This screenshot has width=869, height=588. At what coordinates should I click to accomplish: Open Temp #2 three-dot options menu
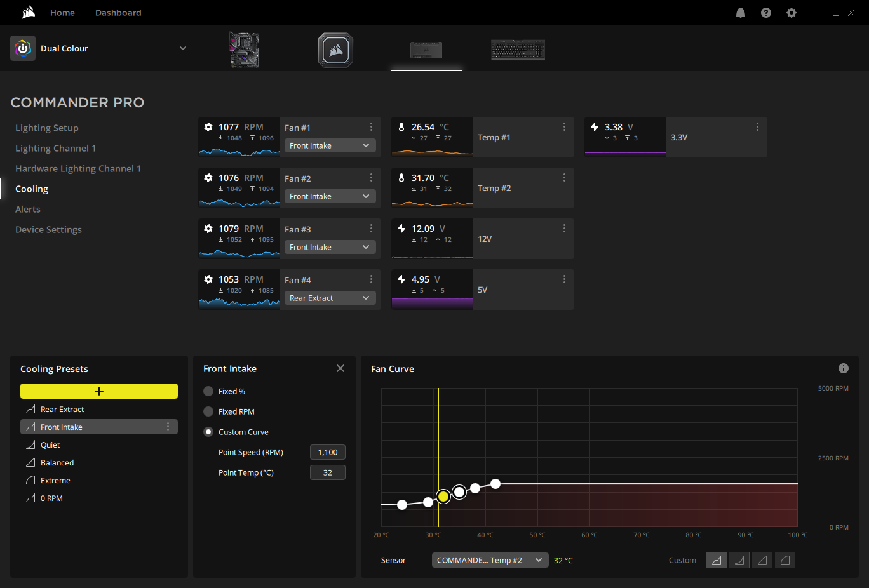[564, 178]
